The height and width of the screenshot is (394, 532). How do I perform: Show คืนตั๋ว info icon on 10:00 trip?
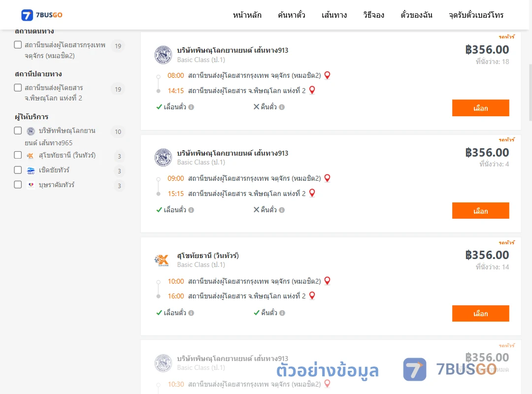coord(282,313)
